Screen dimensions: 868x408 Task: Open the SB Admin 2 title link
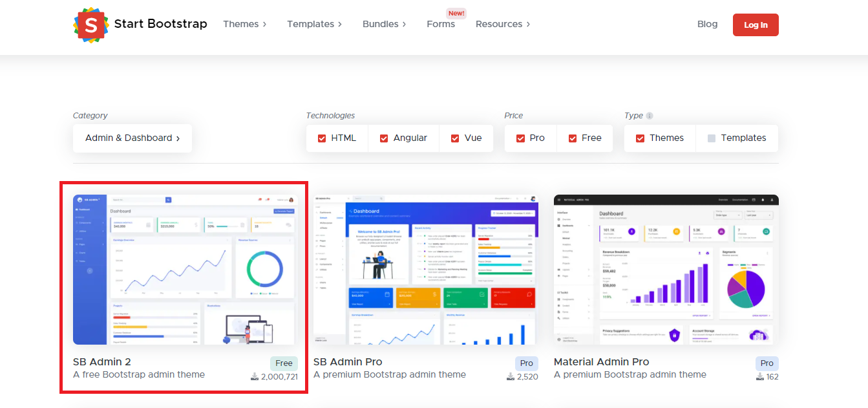point(102,362)
